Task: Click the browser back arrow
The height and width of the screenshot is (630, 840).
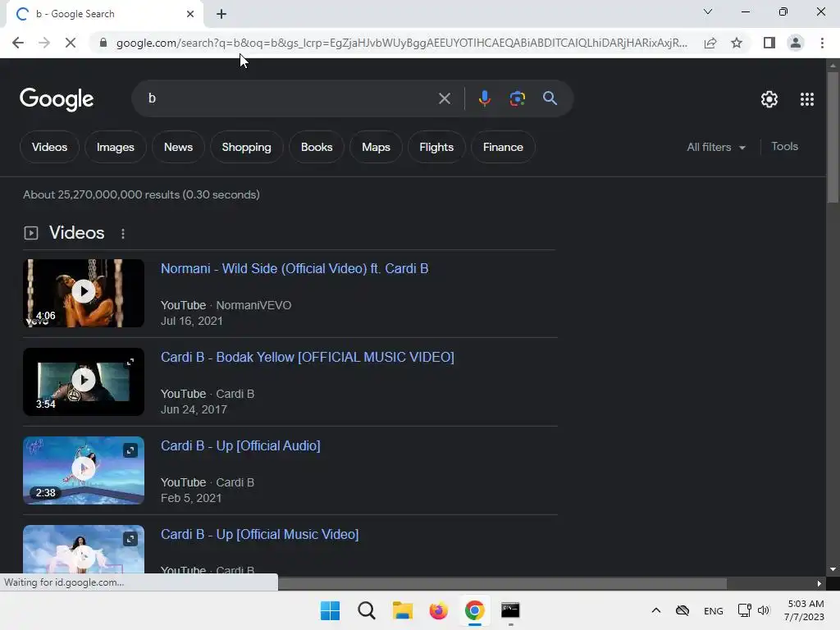Action: click(x=18, y=43)
